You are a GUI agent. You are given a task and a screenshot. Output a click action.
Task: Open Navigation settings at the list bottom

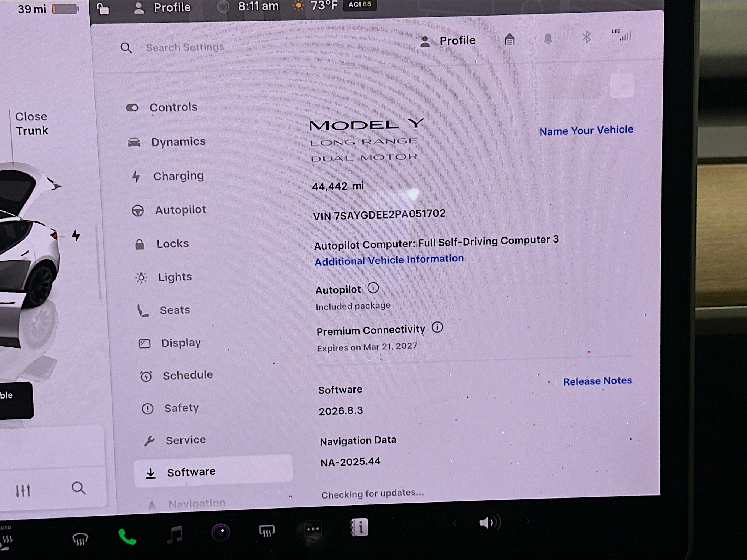pyautogui.click(x=187, y=504)
